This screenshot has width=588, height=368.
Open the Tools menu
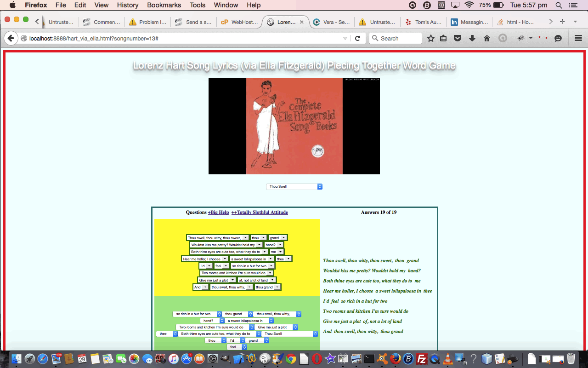pos(198,5)
